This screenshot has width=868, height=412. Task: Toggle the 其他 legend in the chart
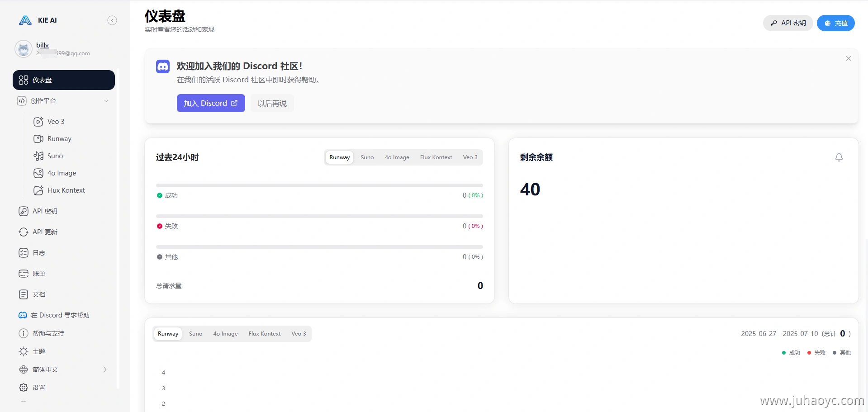842,353
